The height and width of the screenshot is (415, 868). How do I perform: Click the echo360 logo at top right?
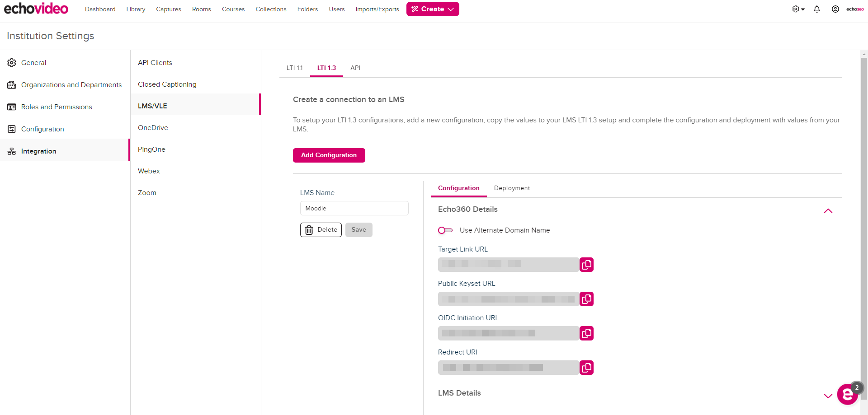coord(855,9)
